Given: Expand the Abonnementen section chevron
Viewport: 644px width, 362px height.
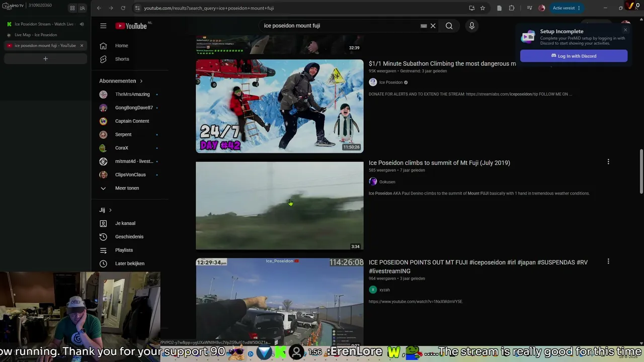Looking at the screenshot, I should point(141,81).
